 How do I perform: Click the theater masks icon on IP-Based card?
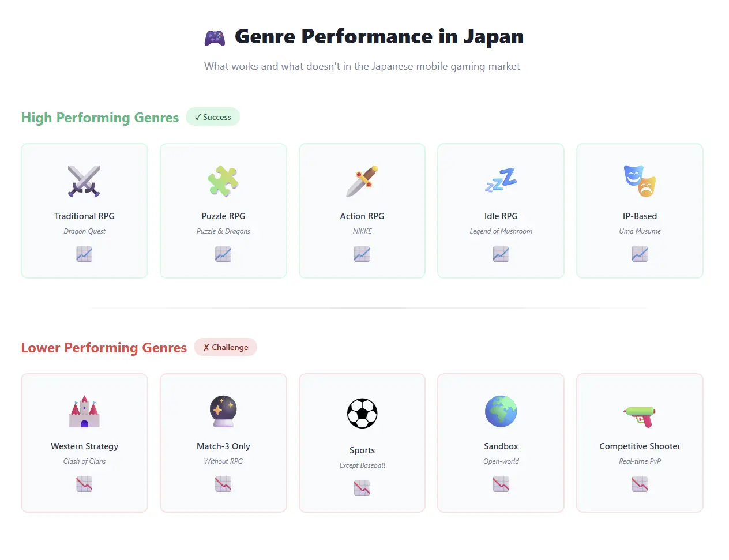tap(640, 181)
